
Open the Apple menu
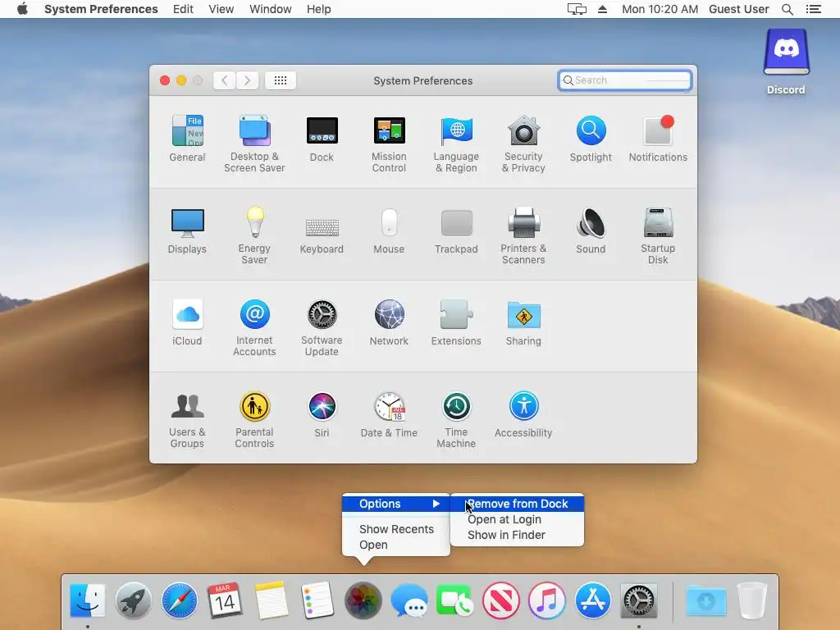pos(22,9)
